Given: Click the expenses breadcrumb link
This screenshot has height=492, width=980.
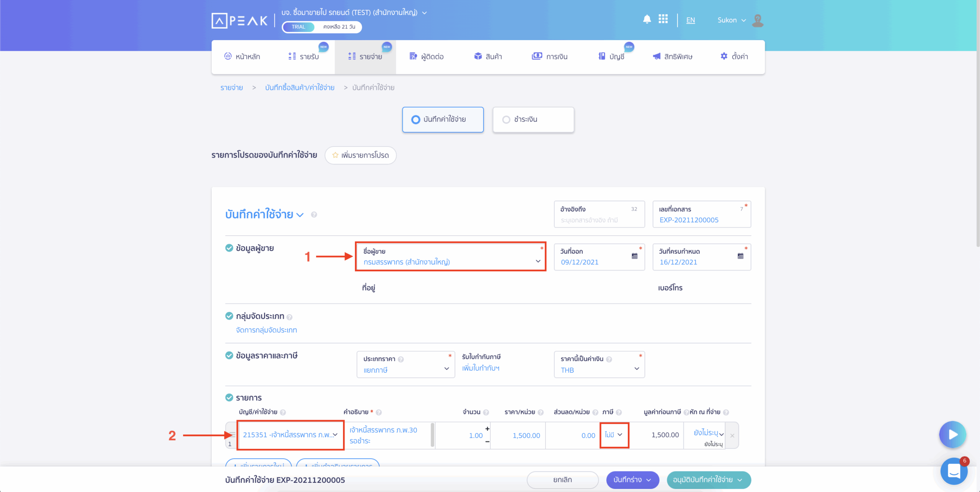Looking at the screenshot, I should tap(232, 88).
